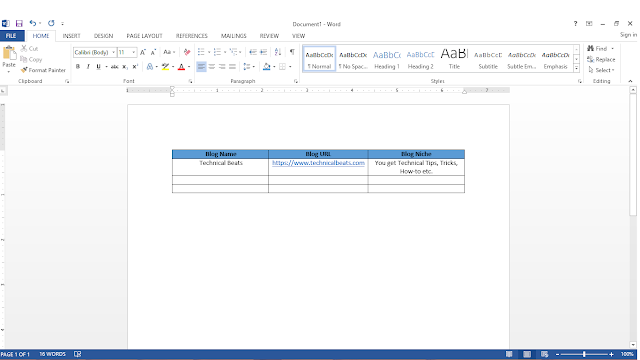
Task: Click the Redo/Repeat icon
Action: 51,23
